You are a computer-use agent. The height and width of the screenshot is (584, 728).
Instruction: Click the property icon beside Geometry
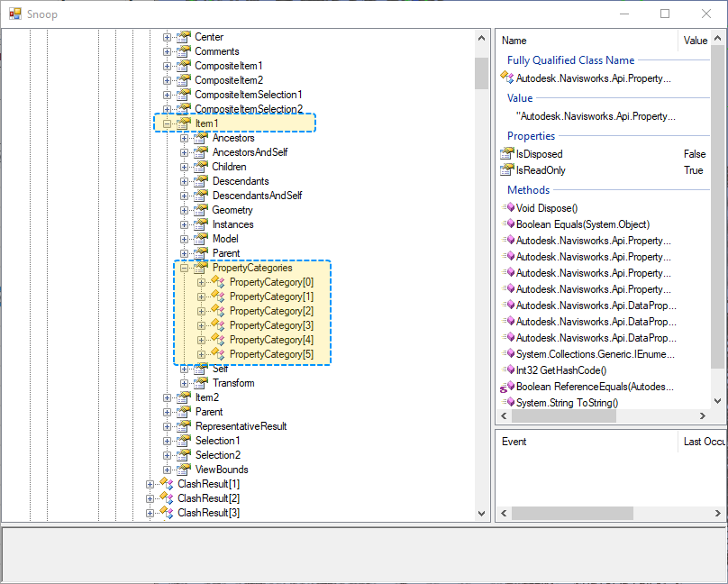[x=199, y=210]
